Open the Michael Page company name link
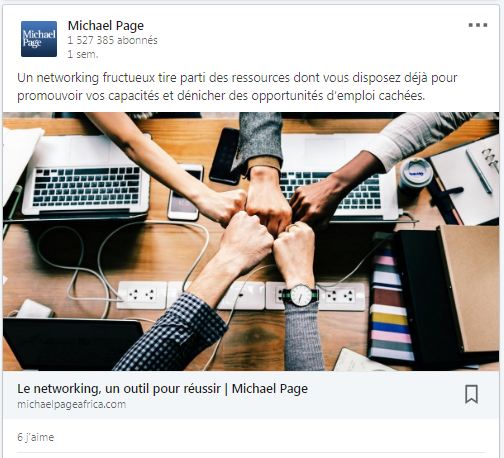Viewport: 504px width, 458px height. [106, 26]
